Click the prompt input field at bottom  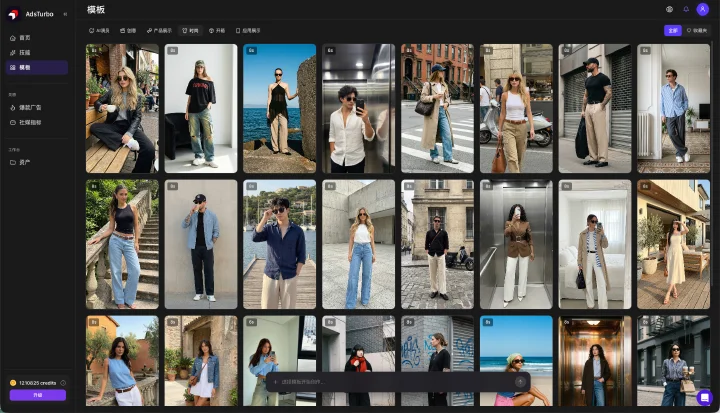pos(398,382)
